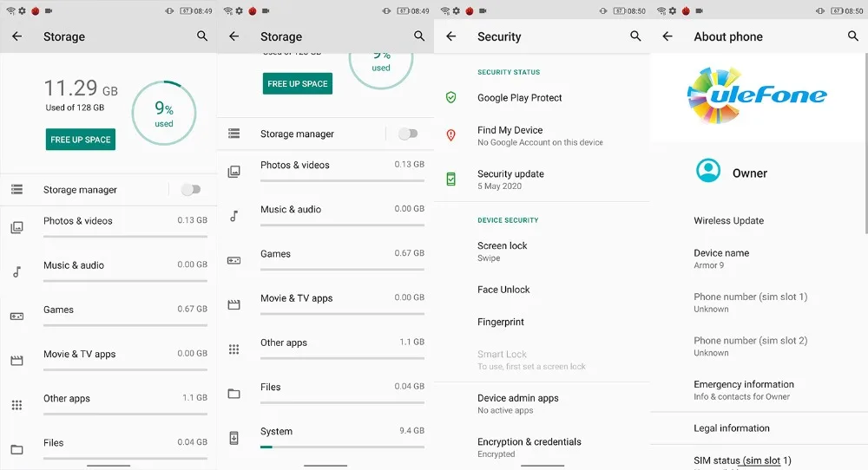Image resolution: width=868 pixels, height=470 pixels.
Task: Tap the uleFone logo banner
Action: tap(757, 95)
